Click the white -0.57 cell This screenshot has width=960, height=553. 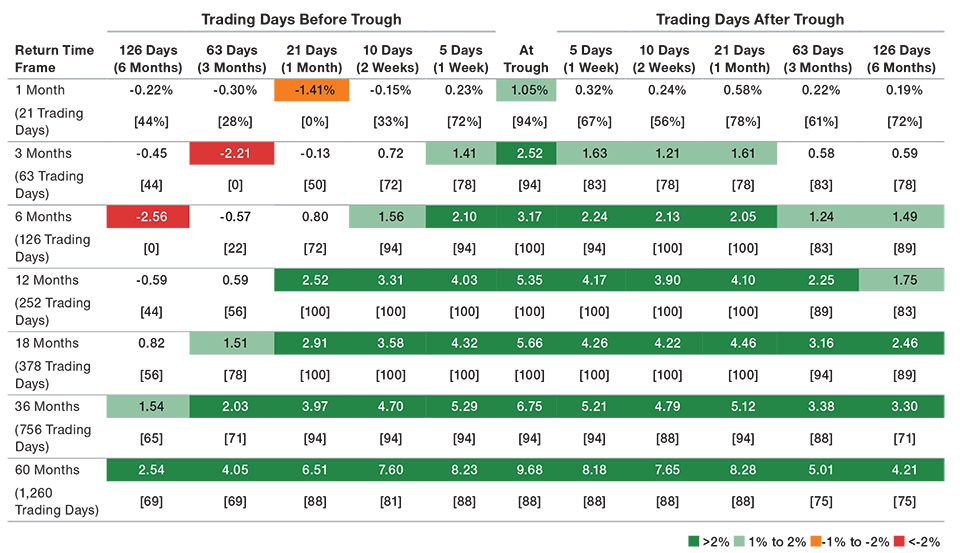click(x=233, y=217)
